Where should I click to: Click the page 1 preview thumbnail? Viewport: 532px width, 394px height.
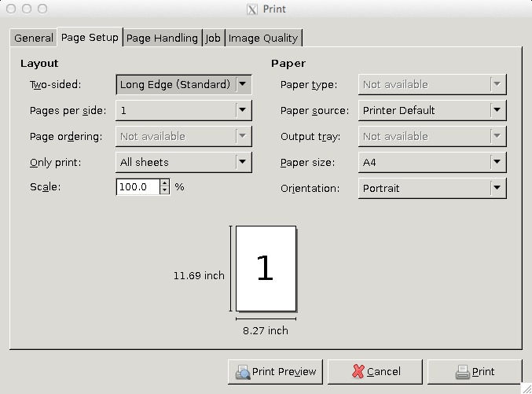click(x=266, y=268)
